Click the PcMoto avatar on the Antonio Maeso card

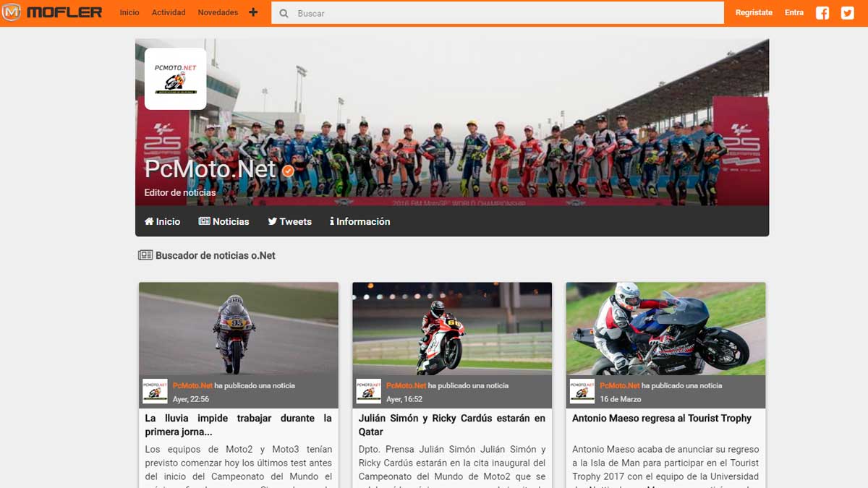click(x=582, y=391)
